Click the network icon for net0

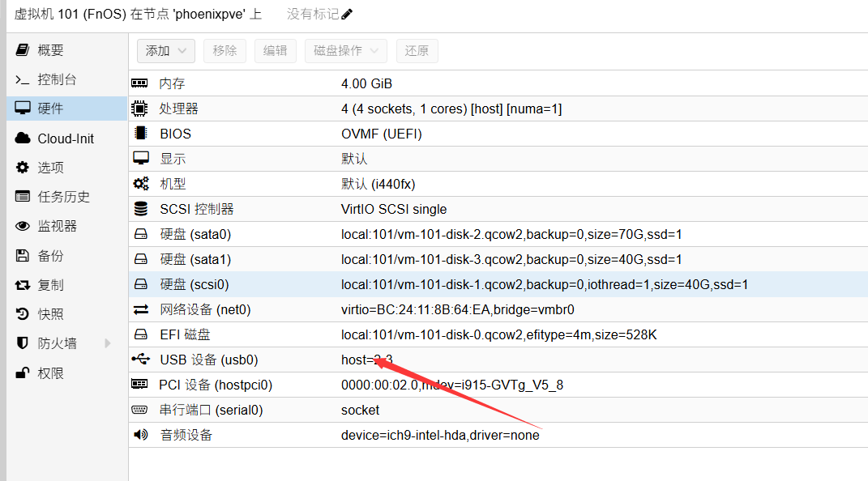[x=140, y=309]
